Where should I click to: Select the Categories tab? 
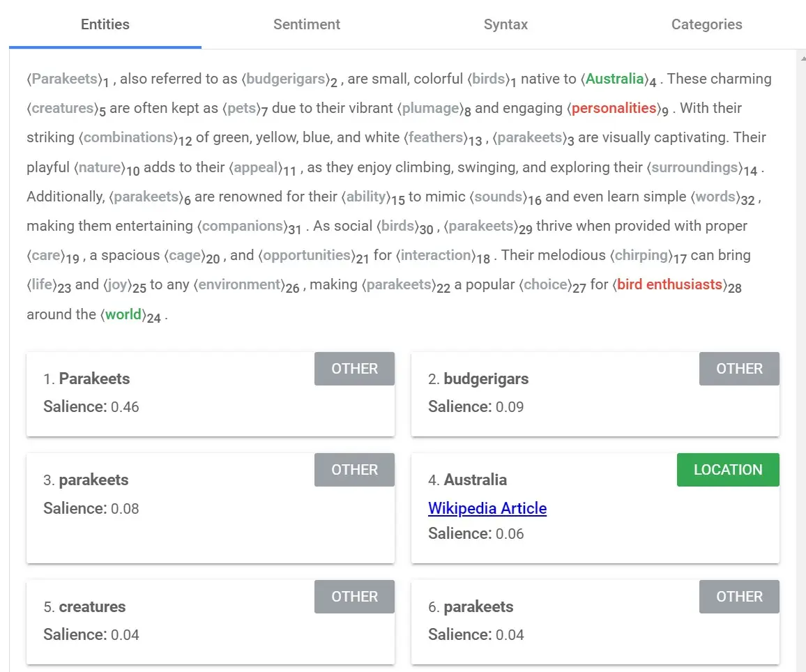pos(706,24)
